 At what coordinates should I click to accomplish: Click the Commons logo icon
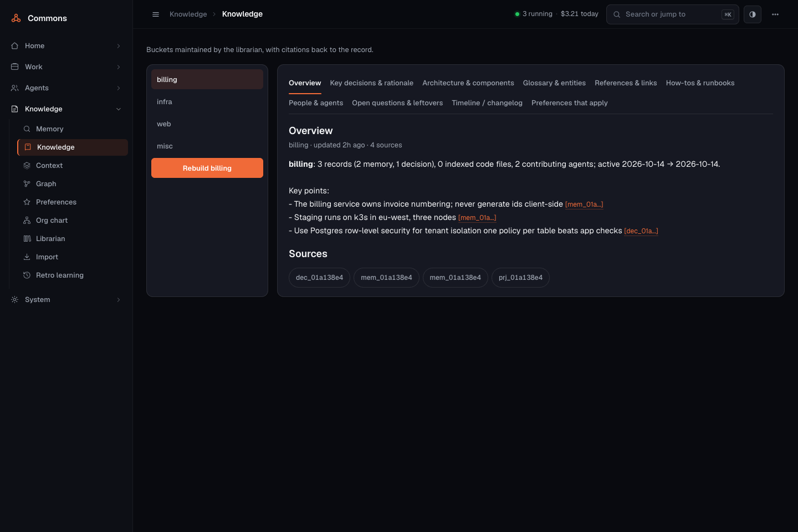(x=16, y=18)
